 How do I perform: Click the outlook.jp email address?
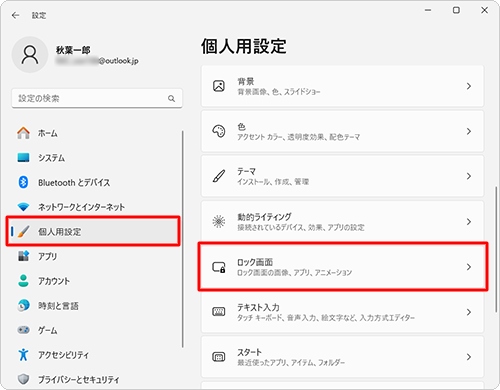tap(97, 61)
